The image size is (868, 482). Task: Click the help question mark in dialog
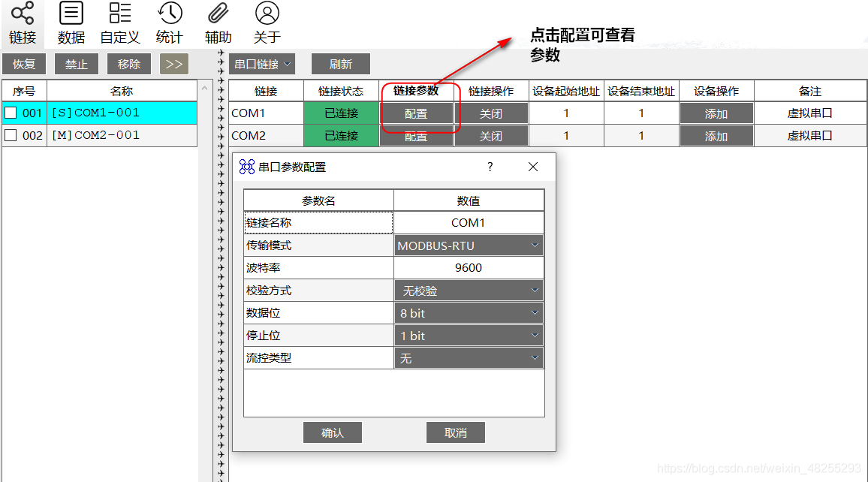pos(490,167)
